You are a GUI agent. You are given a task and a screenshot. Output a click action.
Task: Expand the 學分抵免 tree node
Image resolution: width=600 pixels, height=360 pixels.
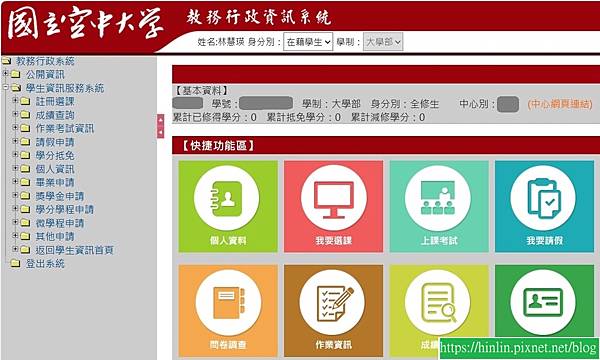click(x=15, y=154)
